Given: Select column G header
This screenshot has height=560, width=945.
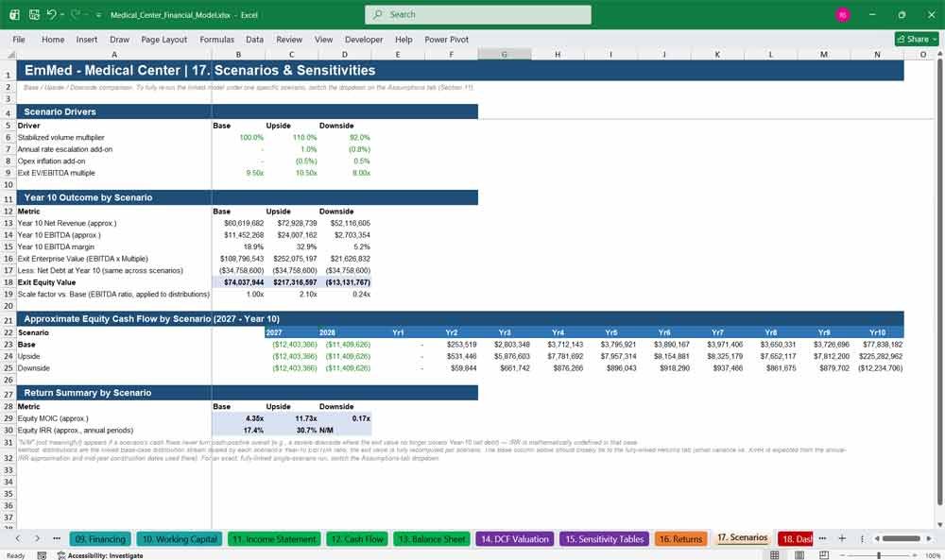Looking at the screenshot, I should 505,54.
